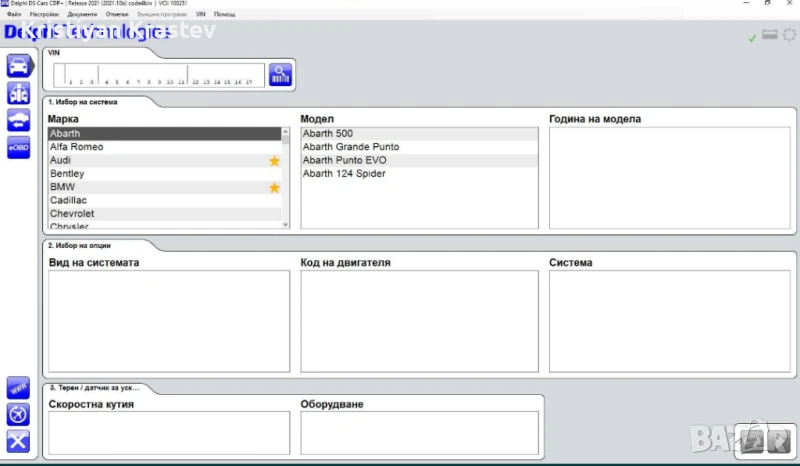
Task: Open the Настройки menu
Action: pos(44,15)
